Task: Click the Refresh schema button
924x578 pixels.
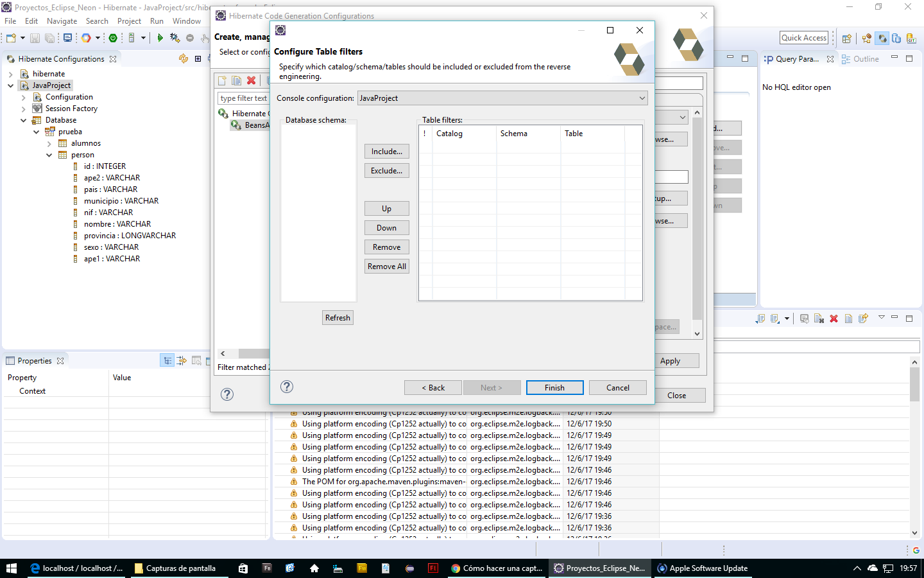Action: [338, 318]
